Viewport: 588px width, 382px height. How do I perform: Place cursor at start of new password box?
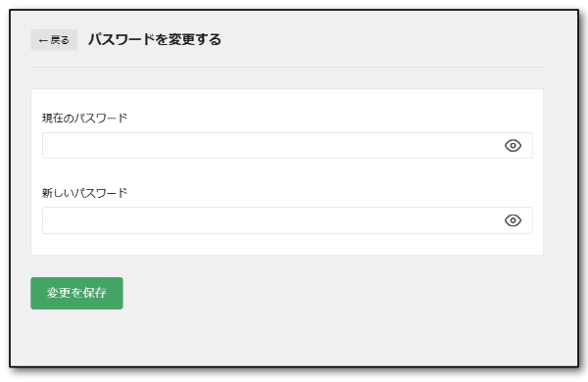click(x=49, y=220)
